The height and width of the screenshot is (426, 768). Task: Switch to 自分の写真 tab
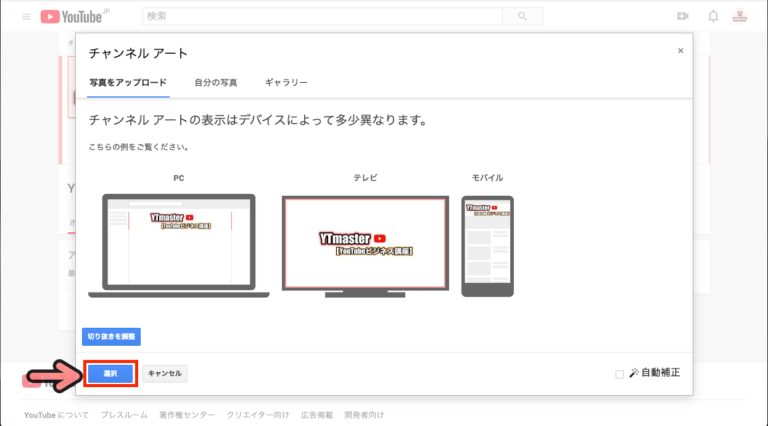(x=216, y=82)
